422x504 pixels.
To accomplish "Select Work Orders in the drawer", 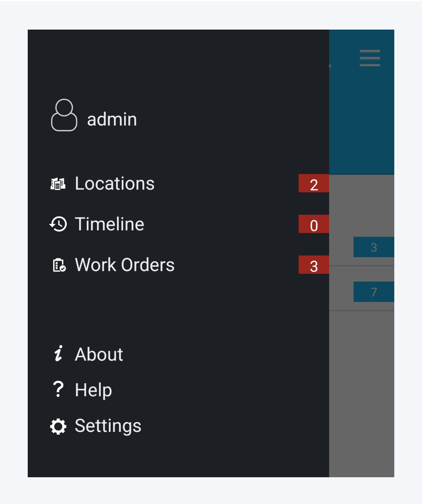I will point(124,265).
